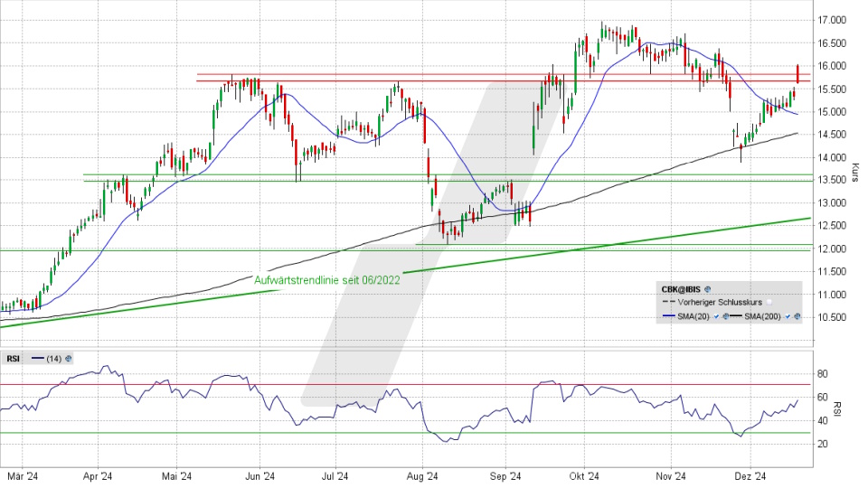868x488 pixels.
Task: Click the Nov '24 date label
Action: (670, 476)
